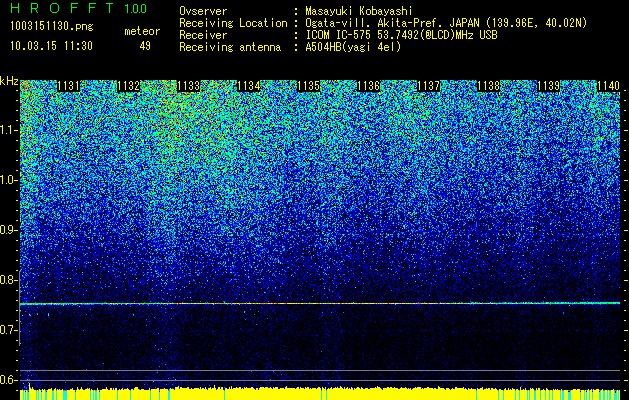The height and width of the screenshot is (400, 629).
Task: Click the date stamp 10.03.15 11:30
Action: click(51, 46)
